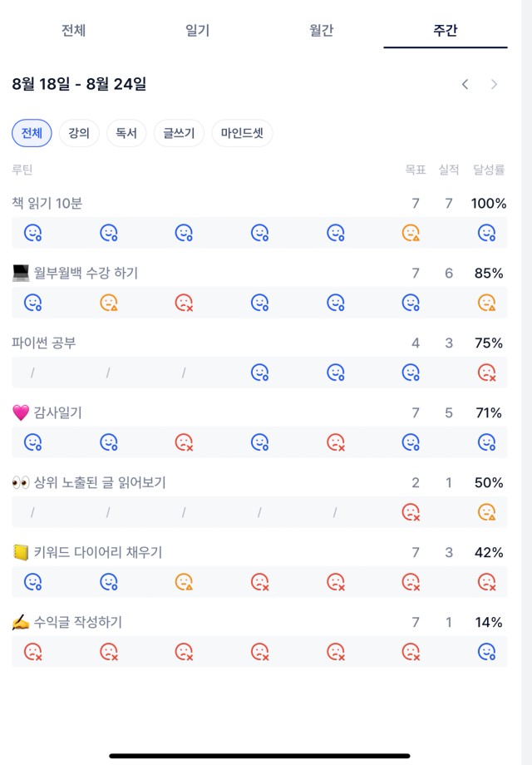Click the orange partial face in 책 읽기 10분 row
This screenshot has width=532, height=765.
point(411,233)
